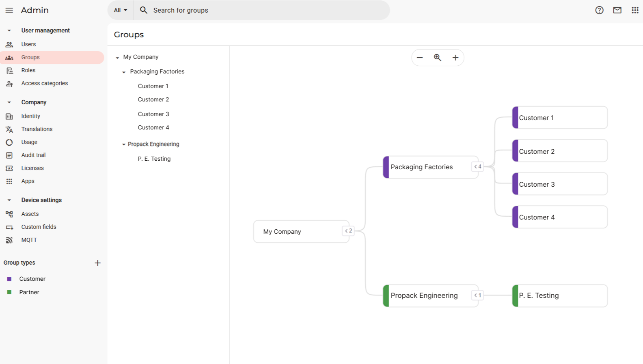The width and height of the screenshot is (643, 364).
Task: Open the MQTT settings
Action: (29, 240)
